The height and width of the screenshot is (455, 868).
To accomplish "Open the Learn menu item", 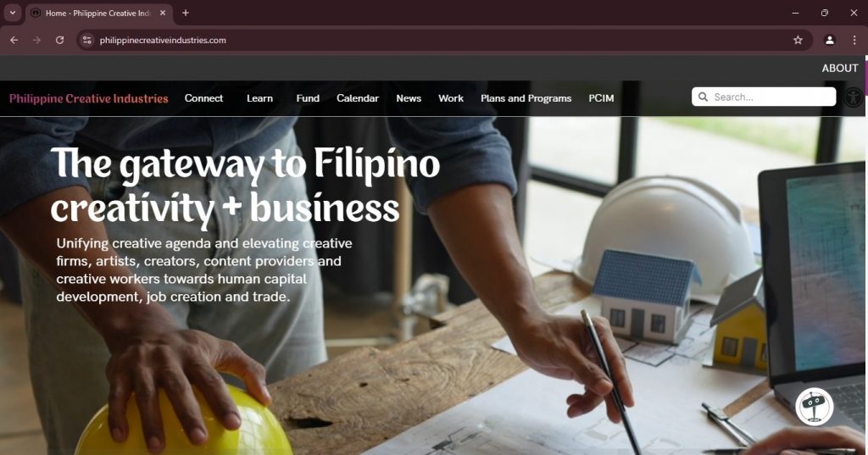I will click(259, 98).
